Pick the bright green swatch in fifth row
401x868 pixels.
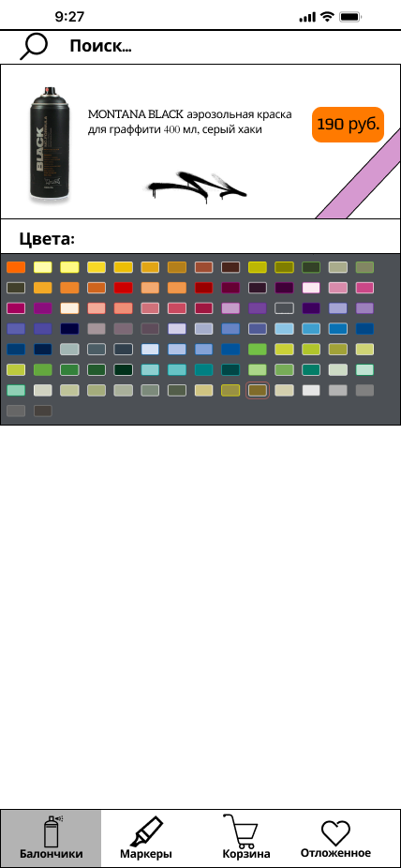pyautogui.click(x=258, y=350)
